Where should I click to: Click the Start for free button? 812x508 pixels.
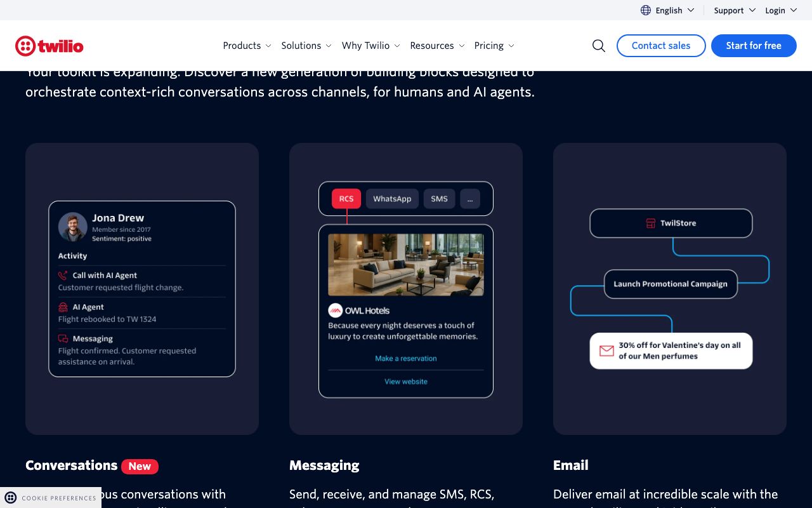point(754,46)
